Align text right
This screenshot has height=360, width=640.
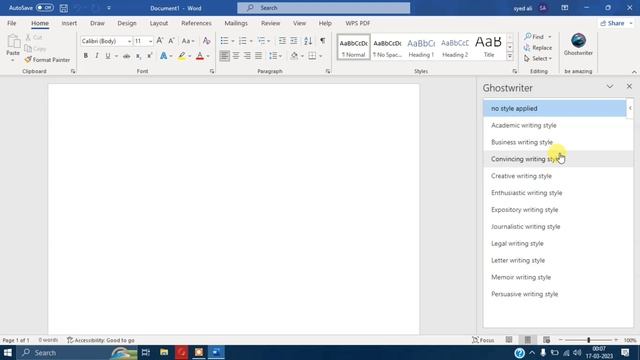click(247, 56)
